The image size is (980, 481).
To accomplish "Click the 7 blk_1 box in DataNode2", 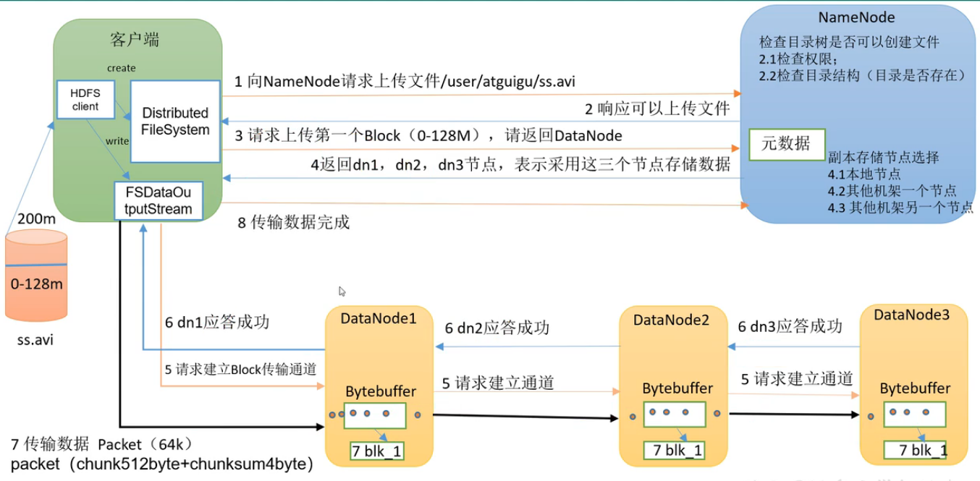I will pos(674,450).
